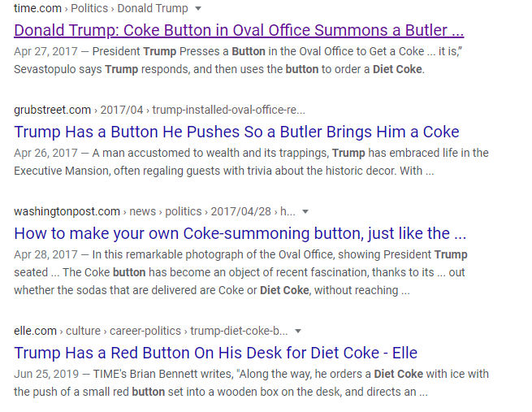Image resolution: width=532 pixels, height=412 pixels.
Task: Open the time.com options dropdown arrow
Action: coord(199,9)
